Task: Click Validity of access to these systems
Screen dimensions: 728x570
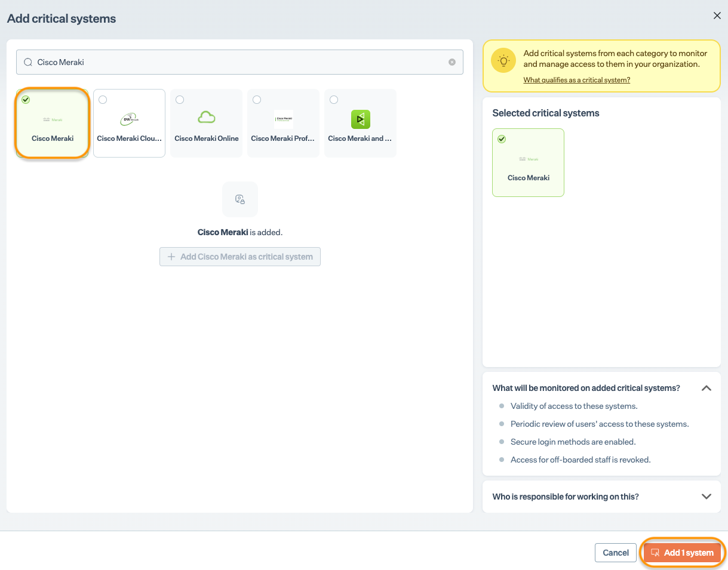Action: point(574,406)
